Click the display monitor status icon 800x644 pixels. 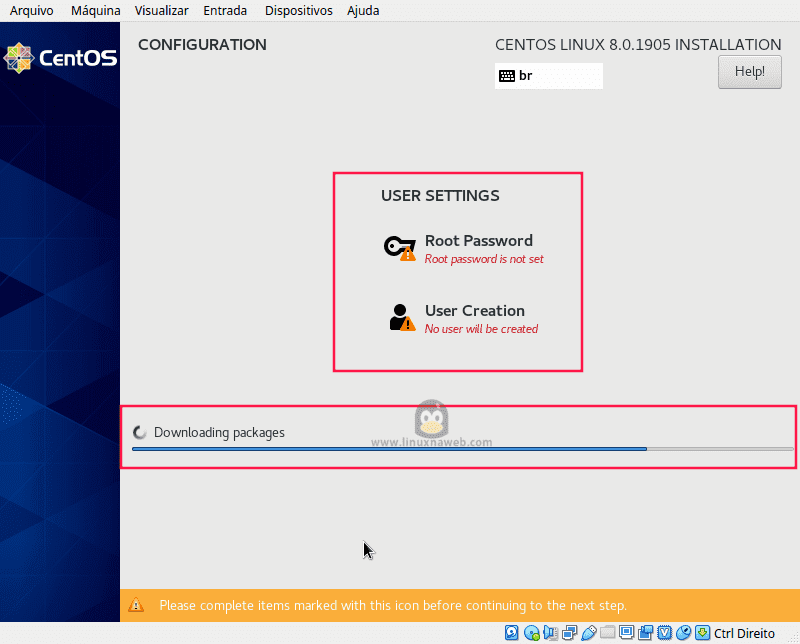[x=626, y=633]
